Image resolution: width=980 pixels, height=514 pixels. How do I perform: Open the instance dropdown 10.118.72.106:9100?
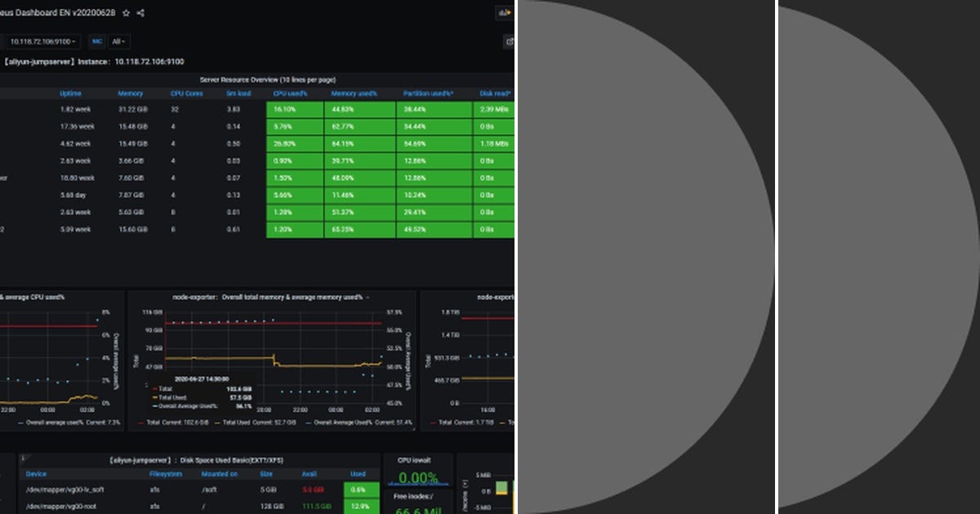coord(42,42)
